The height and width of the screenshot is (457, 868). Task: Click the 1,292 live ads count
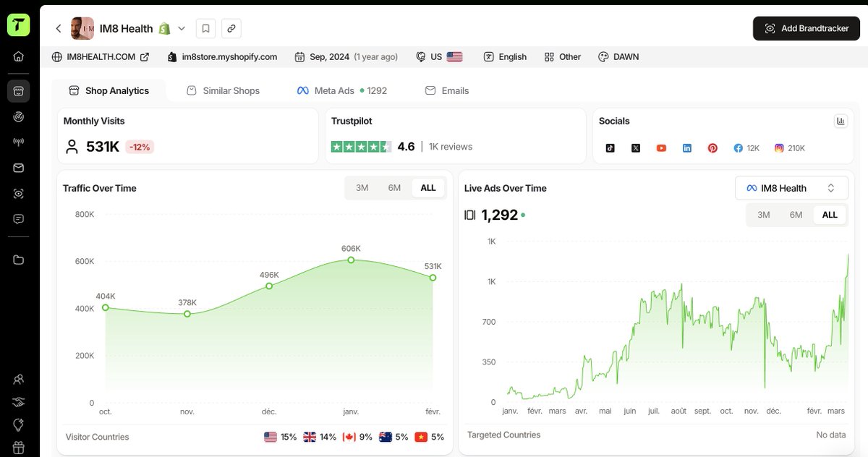click(x=499, y=215)
